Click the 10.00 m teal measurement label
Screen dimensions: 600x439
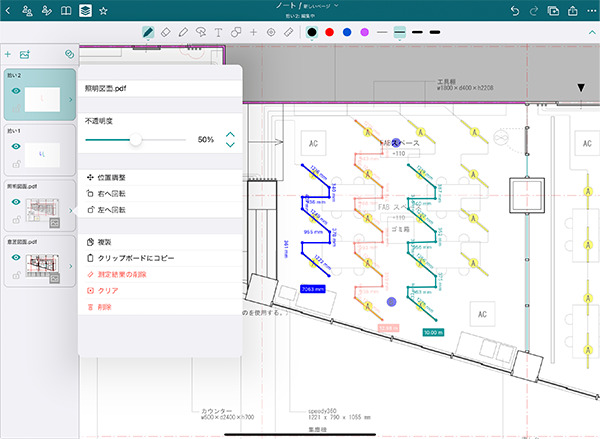click(433, 332)
